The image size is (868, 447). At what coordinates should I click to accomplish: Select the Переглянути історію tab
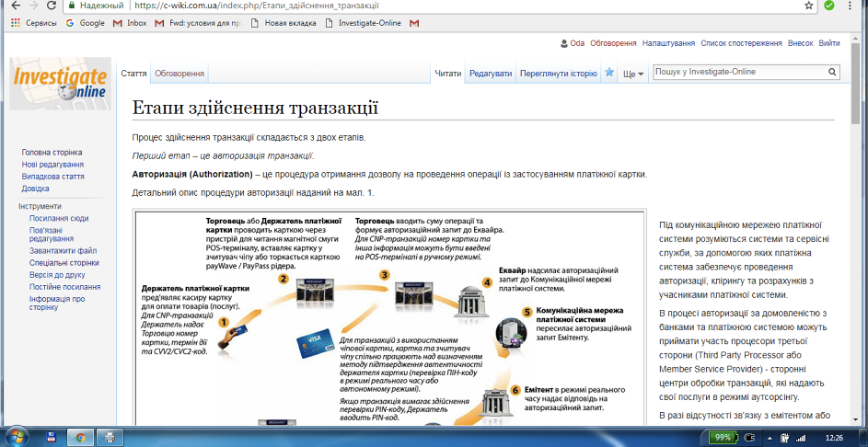pos(558,73)
